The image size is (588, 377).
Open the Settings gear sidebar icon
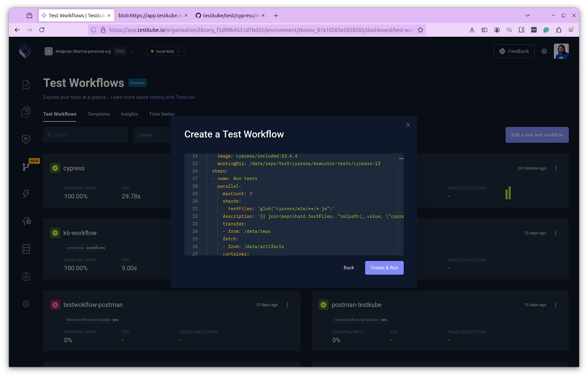26,304
